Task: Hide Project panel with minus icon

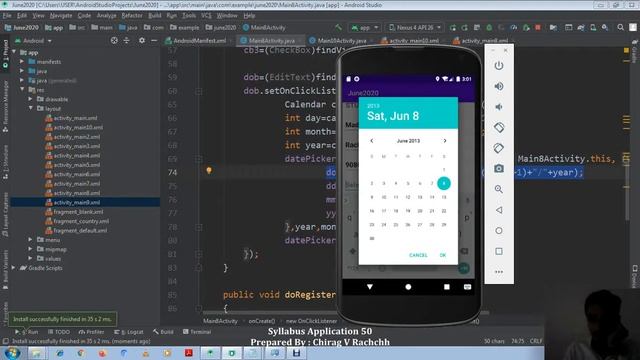Action: [154, 40]
